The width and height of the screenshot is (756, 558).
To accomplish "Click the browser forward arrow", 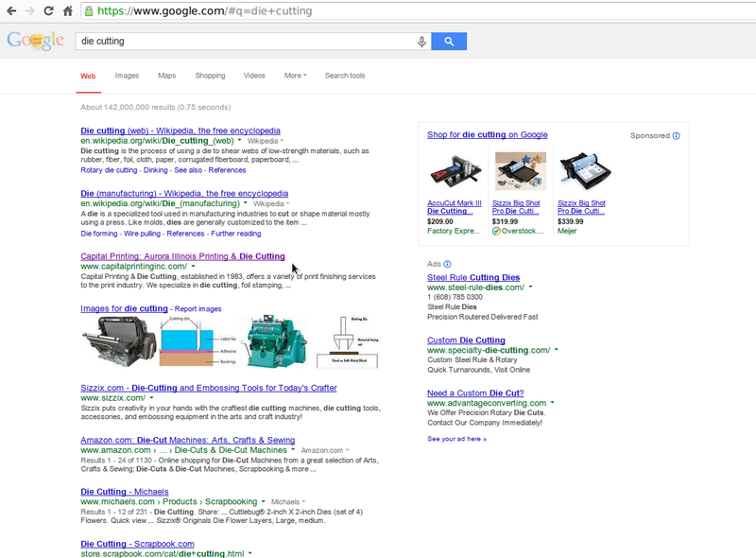I will [30, 10].
